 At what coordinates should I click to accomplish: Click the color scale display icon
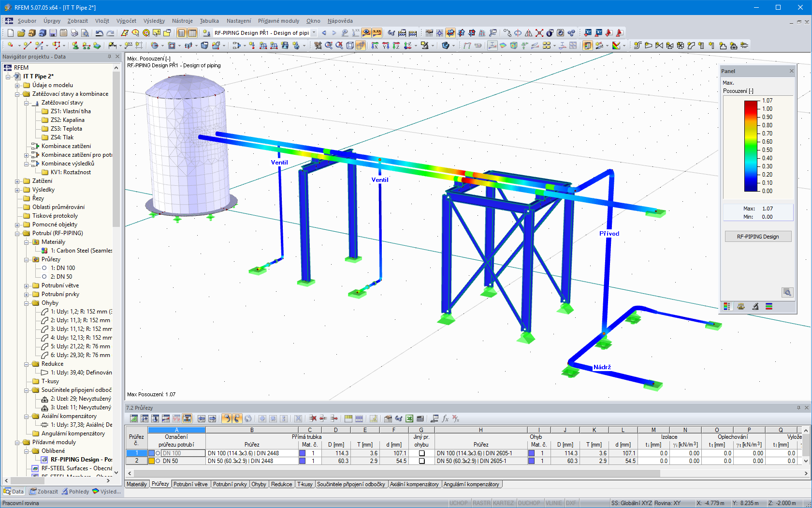(616, 45)
